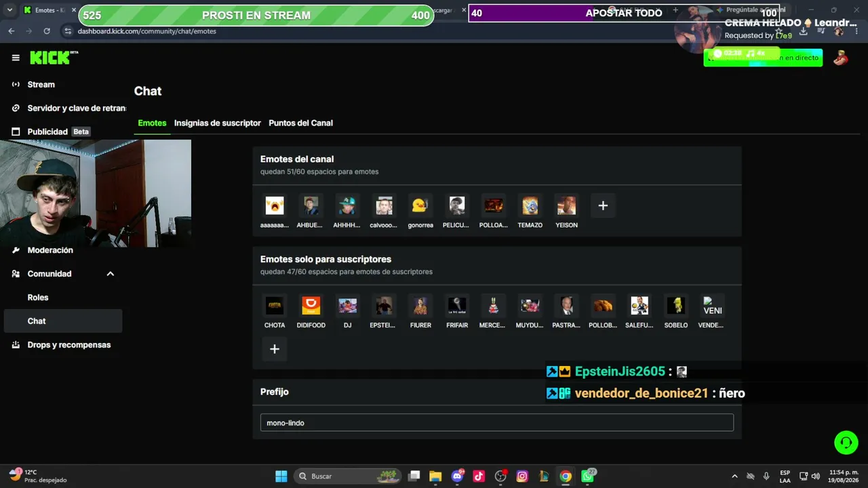Select the DIDIFOOD subscriber emote
This screenshot has width=868, height=488.
click(x=311, y=306)
